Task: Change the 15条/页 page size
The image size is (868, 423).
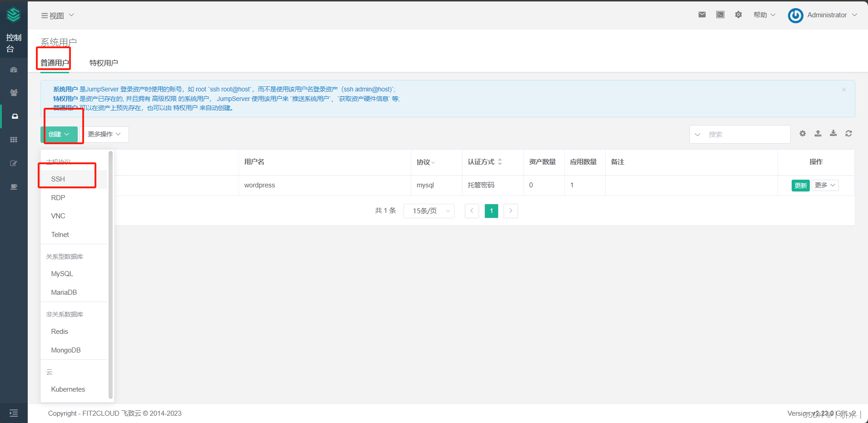Action: [x=429, y=211]
